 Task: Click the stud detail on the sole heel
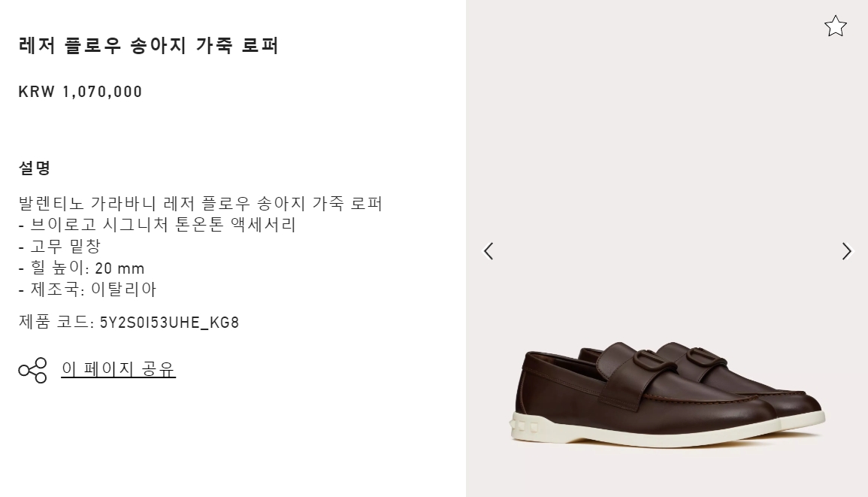coord(526,427)
